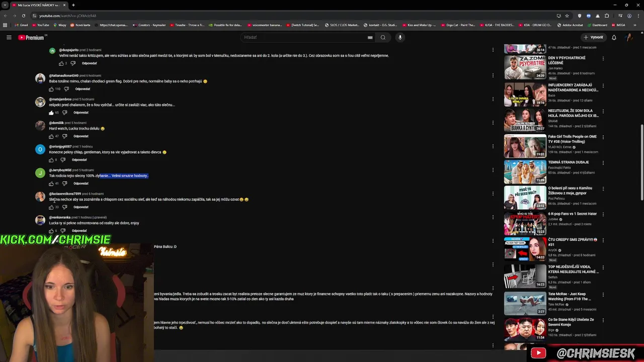Viewport: 644px width, 362px height.
Task: Open the MEGA bookmark
Action: point(618,25)
